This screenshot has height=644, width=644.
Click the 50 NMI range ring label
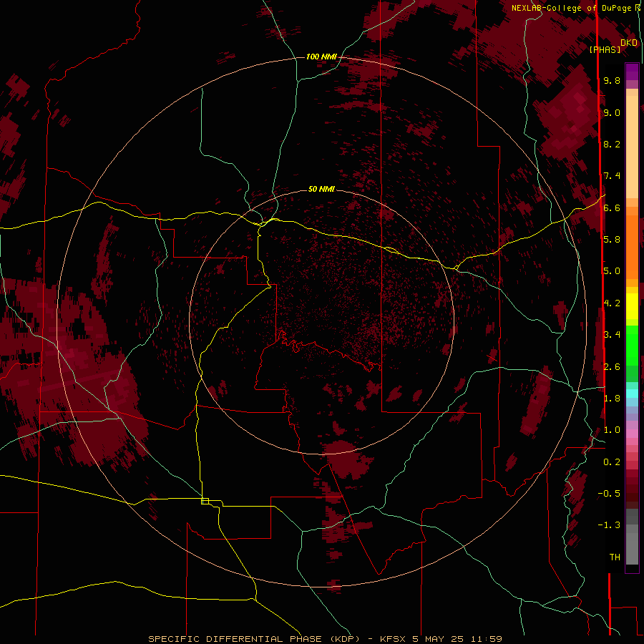pyautogui.click(x=321, y=189)
